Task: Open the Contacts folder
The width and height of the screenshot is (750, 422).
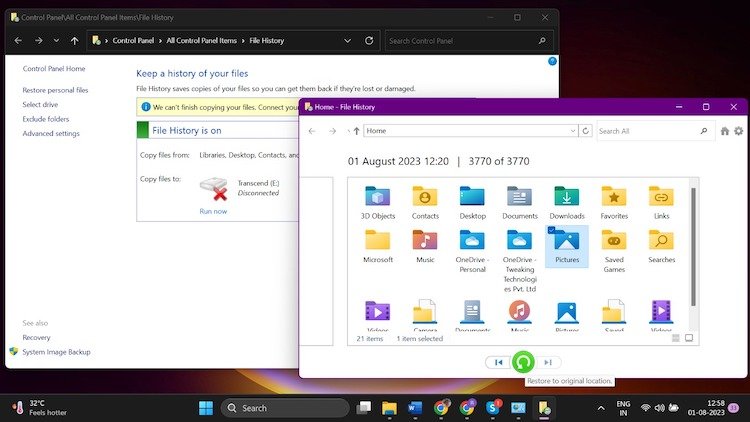Action: pyautogui.click(x=425, y=202)
